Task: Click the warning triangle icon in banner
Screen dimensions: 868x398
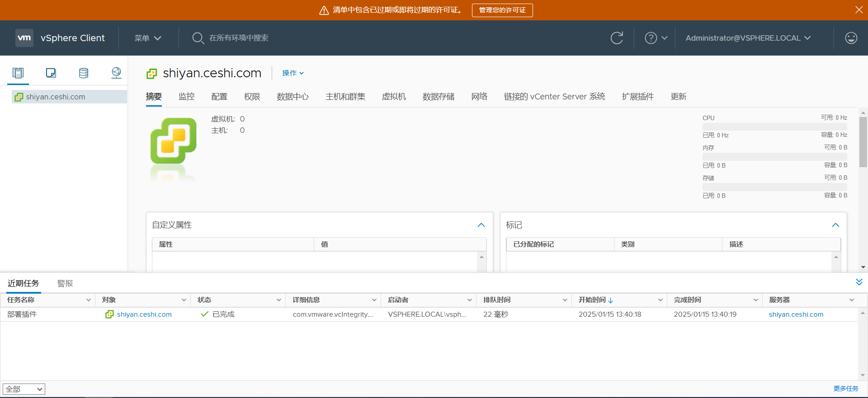Action: (x=324, y=10)
